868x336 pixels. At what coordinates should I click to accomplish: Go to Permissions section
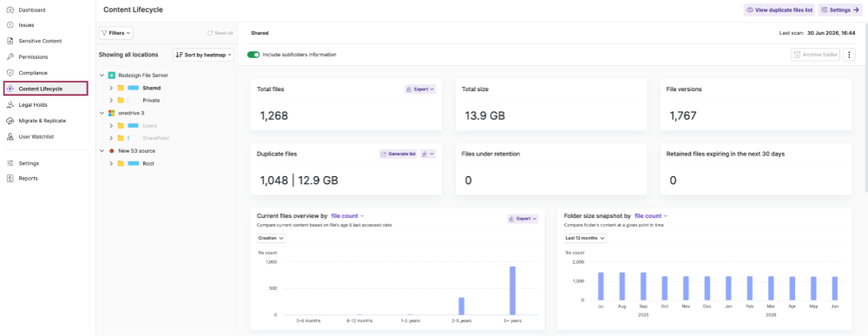coord(33,56)
